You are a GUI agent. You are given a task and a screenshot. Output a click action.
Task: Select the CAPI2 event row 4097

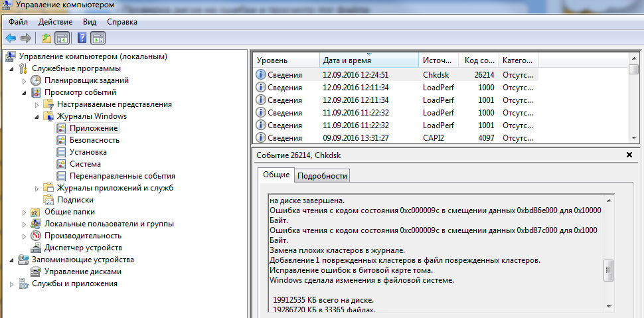point(396,137)
